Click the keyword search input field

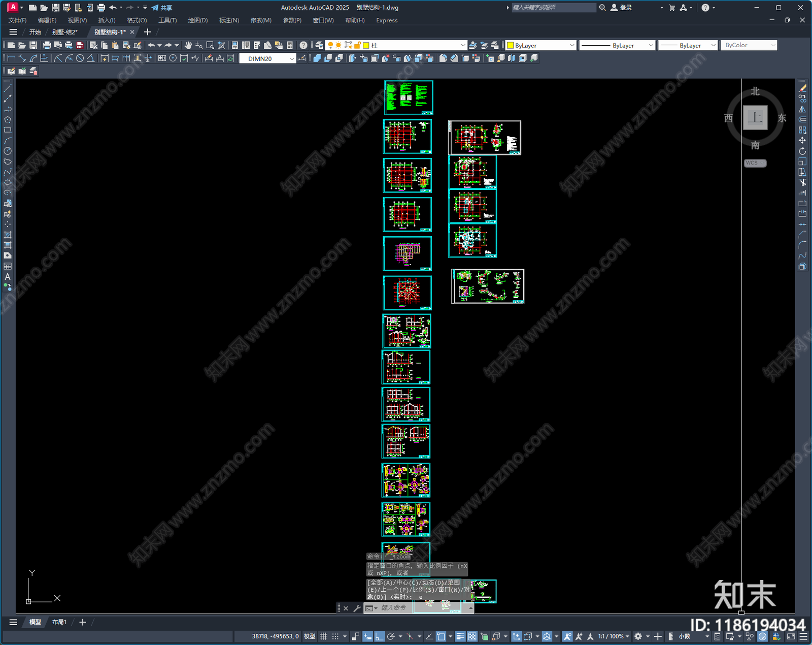(x=553, y=8)
